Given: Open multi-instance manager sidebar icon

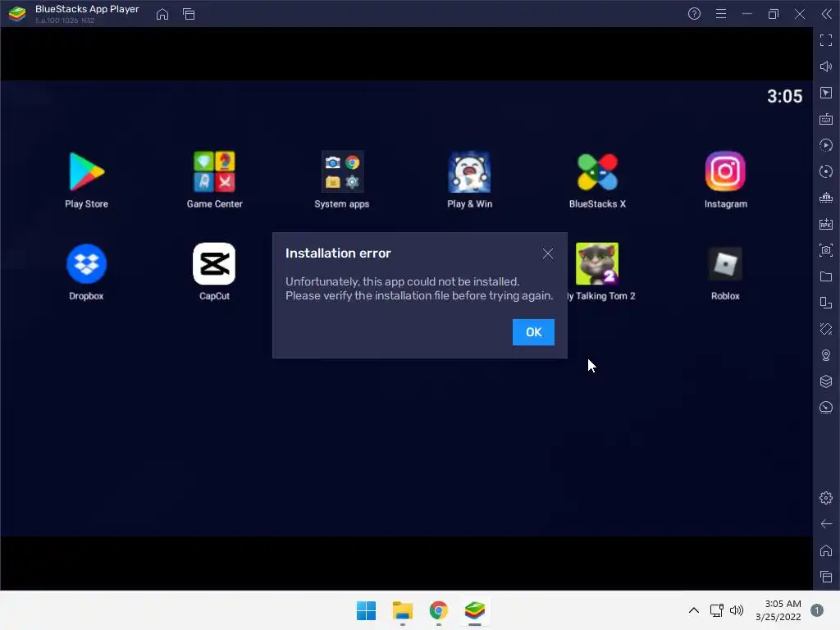Looking at the screenshot, I should pyautogui.click(x=826, y=303).
